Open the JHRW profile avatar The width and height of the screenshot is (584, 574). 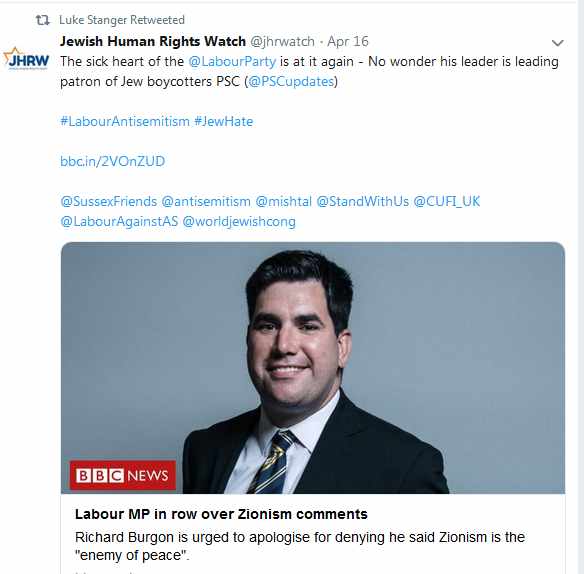(x=26, y=59)
